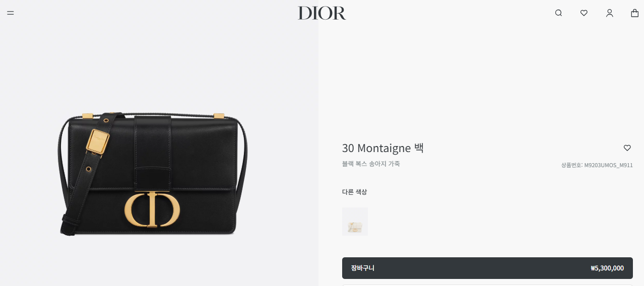Select the white color variant swatch

[355, 222]
